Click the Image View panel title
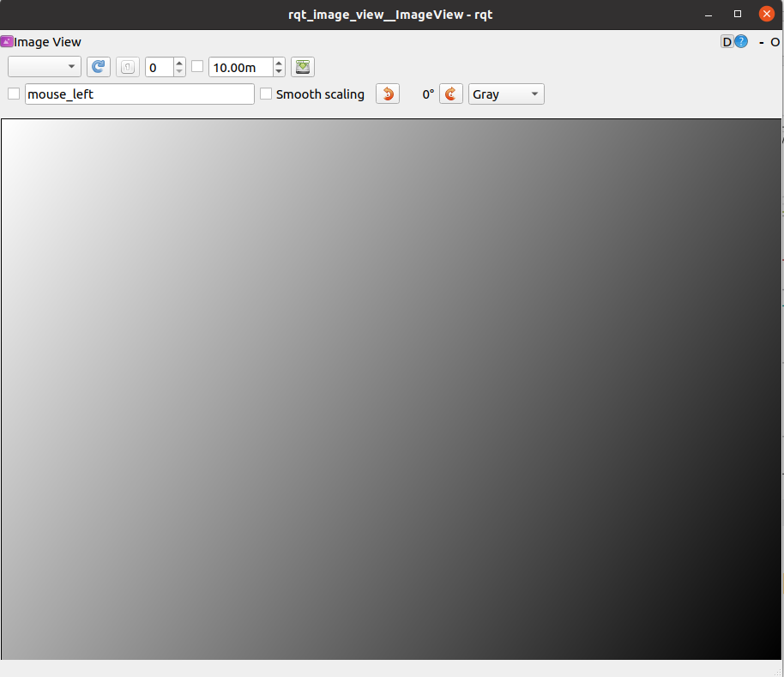784x677 pixels. [47, 42]
